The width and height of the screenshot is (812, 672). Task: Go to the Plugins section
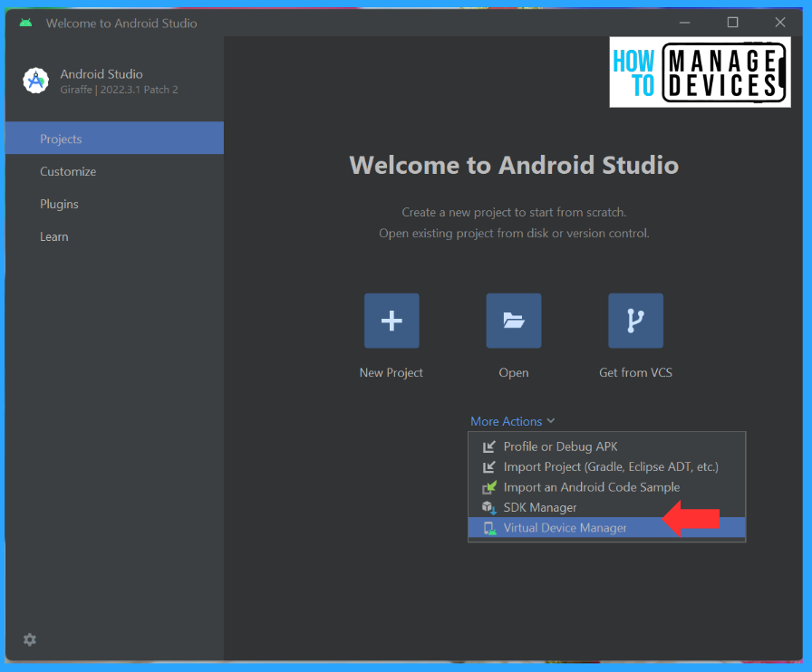click(x=114, y=204)
